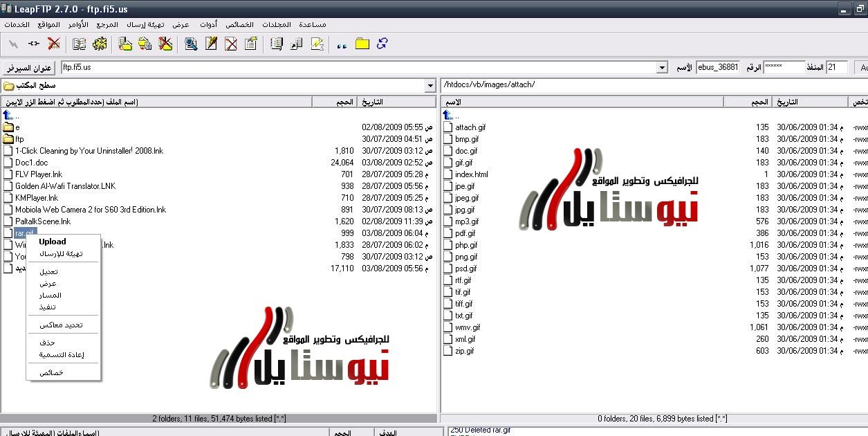Click the عنوان السيرفر button
The height and width of the screenshot is (436, 868).
(x=29, y=68)
